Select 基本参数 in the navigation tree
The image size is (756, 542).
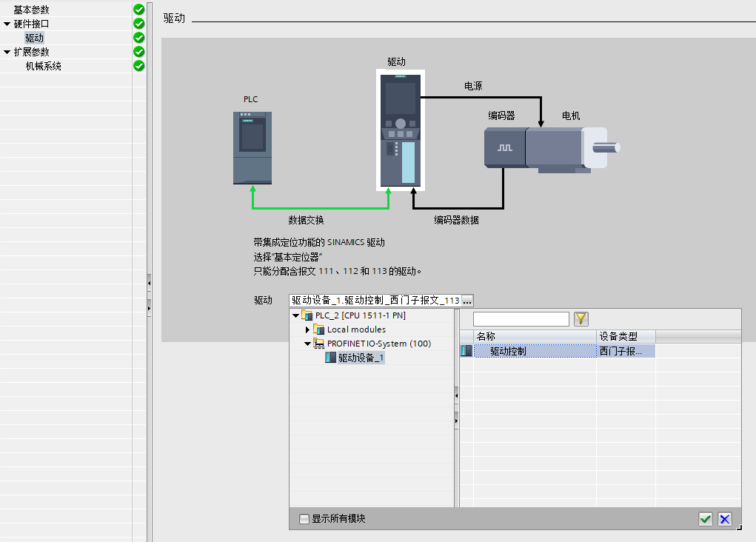click(31, 10)
